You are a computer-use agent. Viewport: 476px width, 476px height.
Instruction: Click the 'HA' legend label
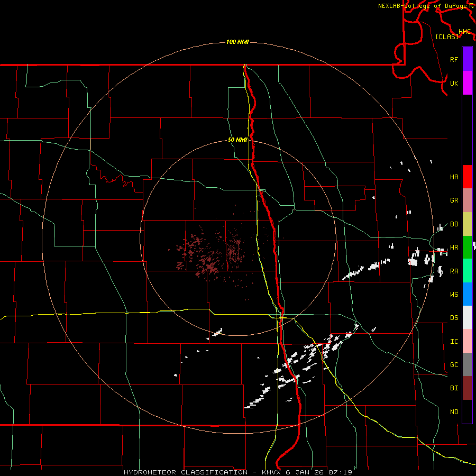click(x=454, y=177)
